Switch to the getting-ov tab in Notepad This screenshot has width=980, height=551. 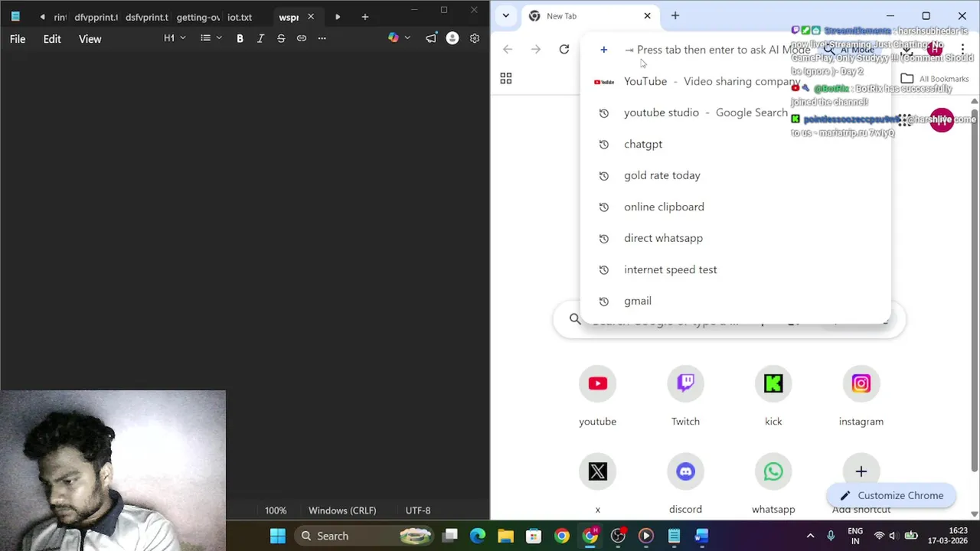point(198,17)
